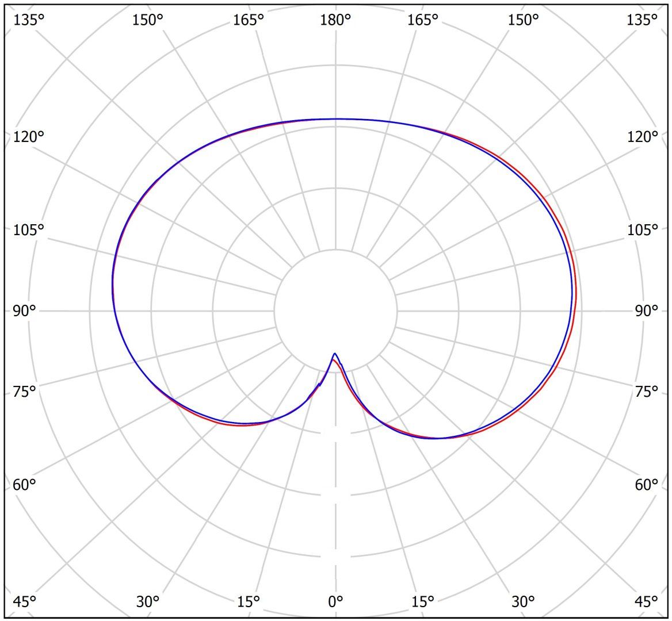Click the 105° label on the right
The width and height of the screenshot is (672, 621).
[643, 230]
